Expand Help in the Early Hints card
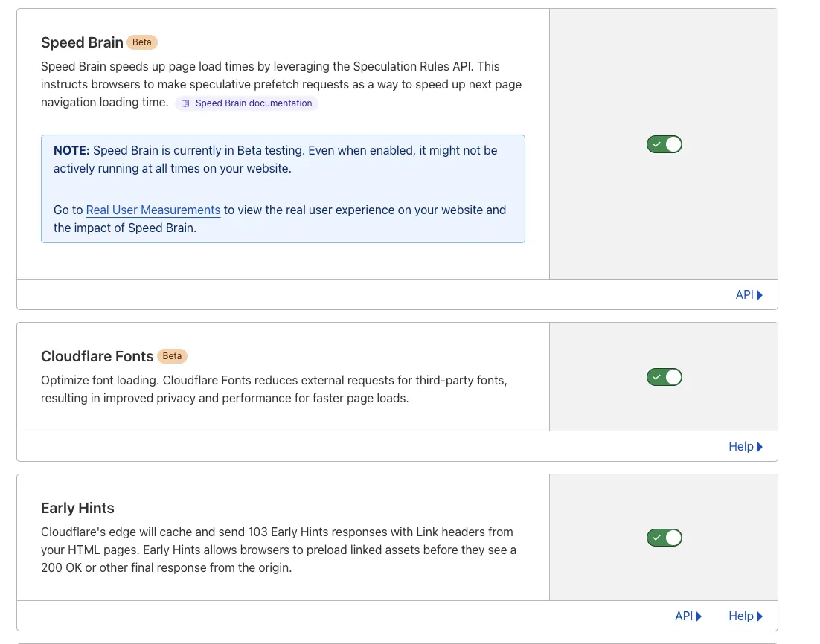 (746, 616)
